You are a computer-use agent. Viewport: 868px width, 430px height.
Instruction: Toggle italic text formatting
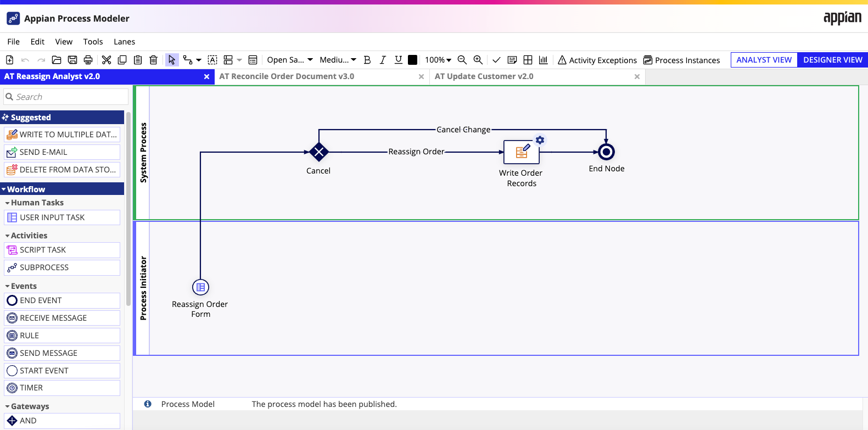point(383,60)
